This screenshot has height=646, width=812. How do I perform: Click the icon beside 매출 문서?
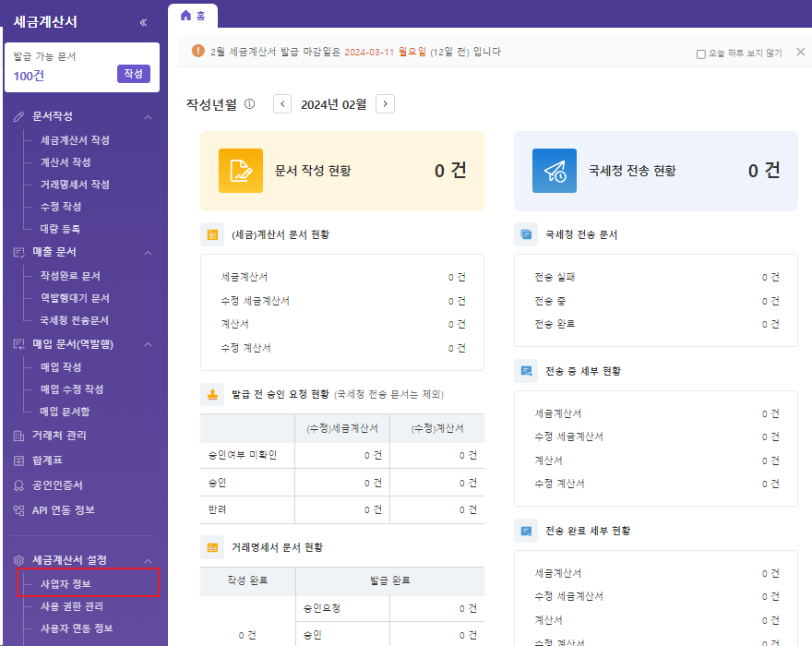click(19, 252)
